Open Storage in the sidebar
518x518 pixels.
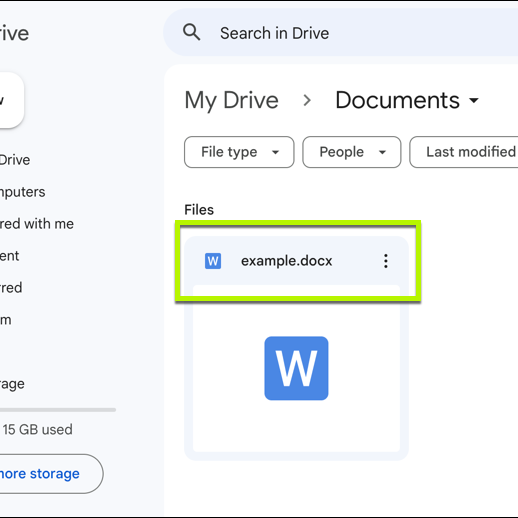[x=12, y=384]
